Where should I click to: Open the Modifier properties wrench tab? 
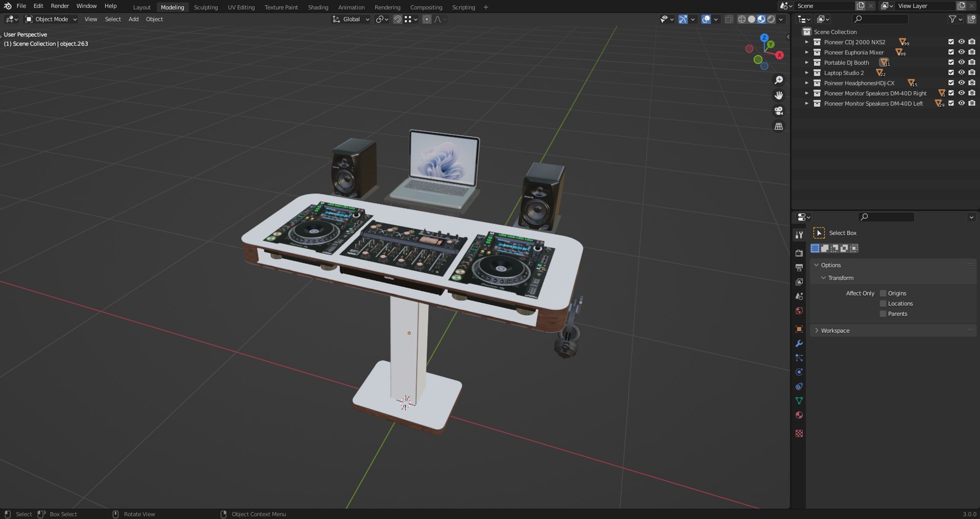[x=799, y=343]
